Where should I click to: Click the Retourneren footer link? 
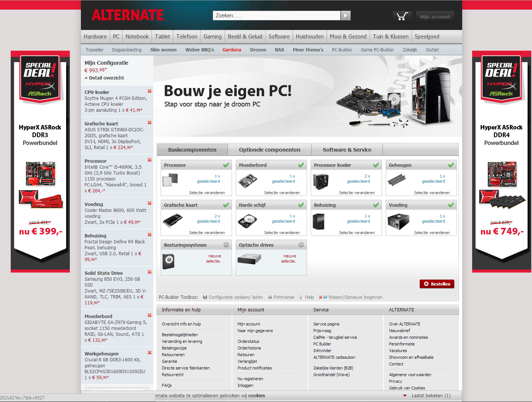pyautogui.click(x=173, y=355)
